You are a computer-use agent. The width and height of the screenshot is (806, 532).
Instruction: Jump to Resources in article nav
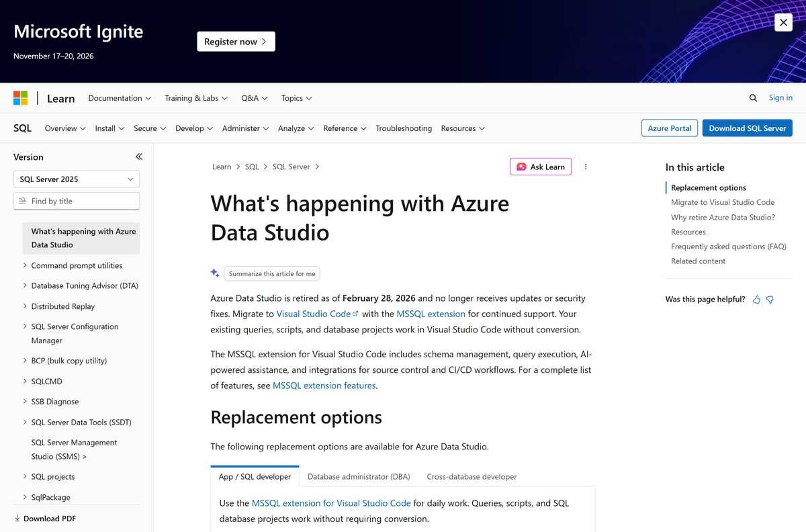tap(688, 232)
